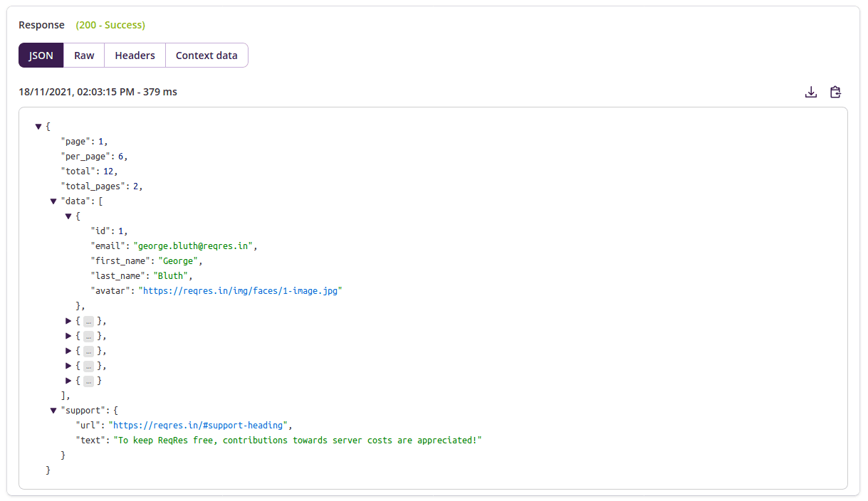Screen dimensions: 868x501
Task: Collapse the first user object
Action: (68, 216)
